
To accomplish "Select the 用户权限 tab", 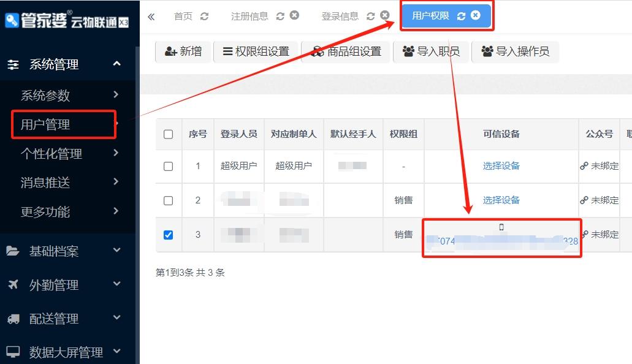I will click(x=430, y=16).
